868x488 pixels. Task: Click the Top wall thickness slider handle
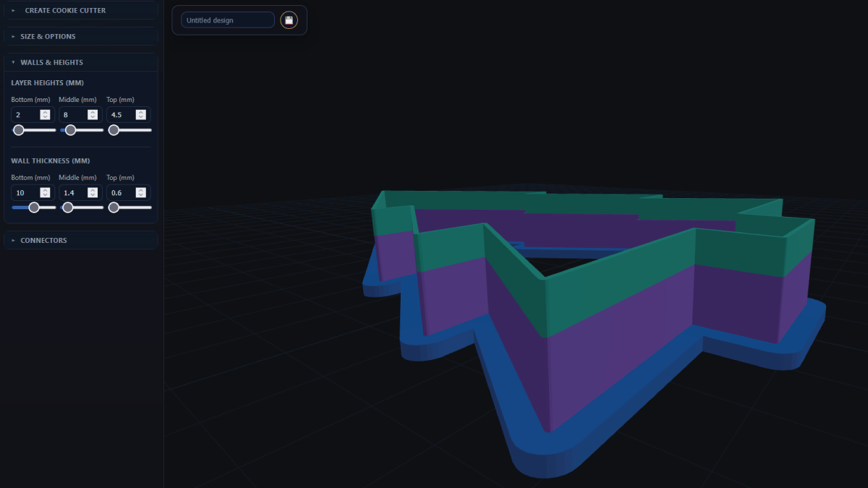click(x=113, y=207)
